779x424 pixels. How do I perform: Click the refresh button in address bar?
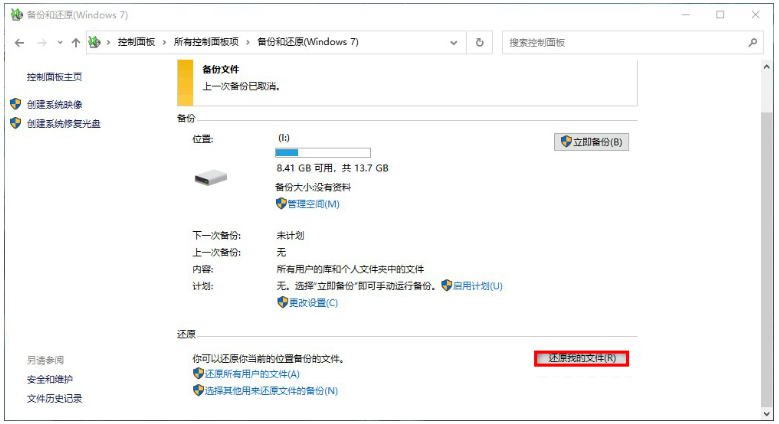tap(480, 42)
